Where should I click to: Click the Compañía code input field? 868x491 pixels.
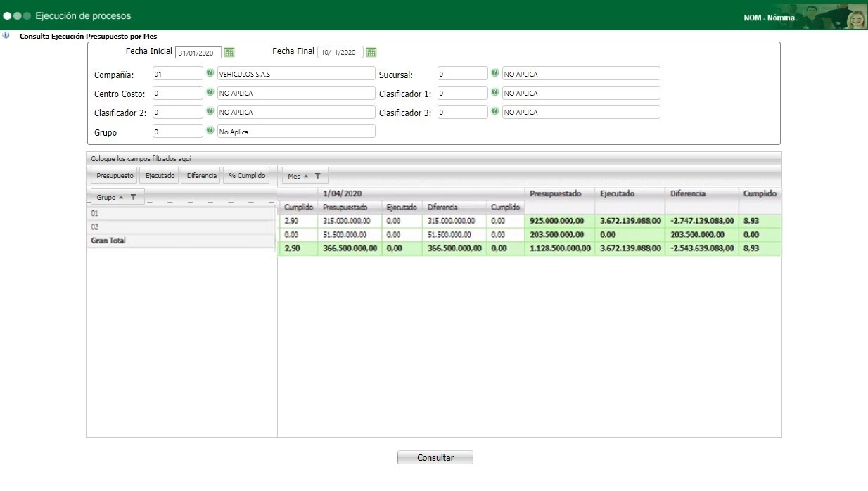177,73
